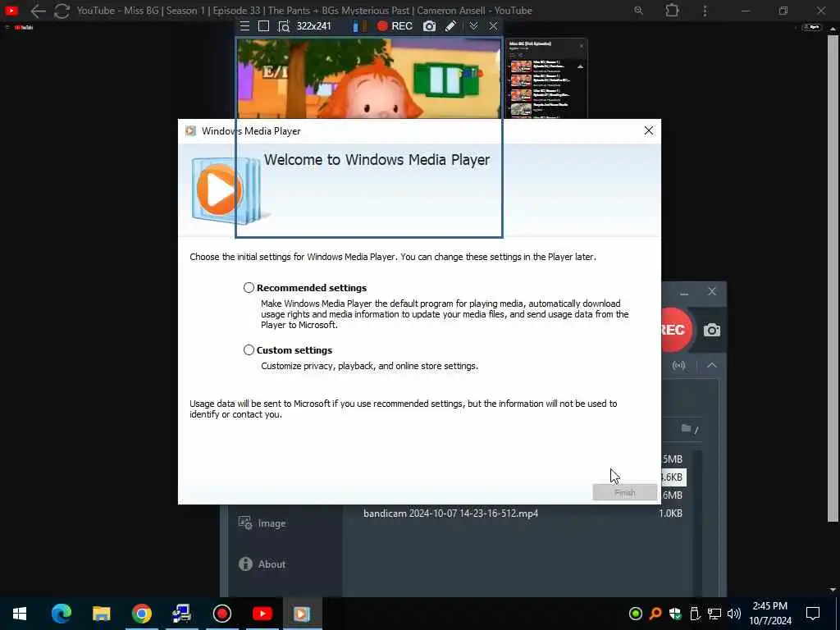Open the Bandicam recording bar hamburger menu
The width and height of the screenshot is (840, 630).
click(x=244, y=26)
